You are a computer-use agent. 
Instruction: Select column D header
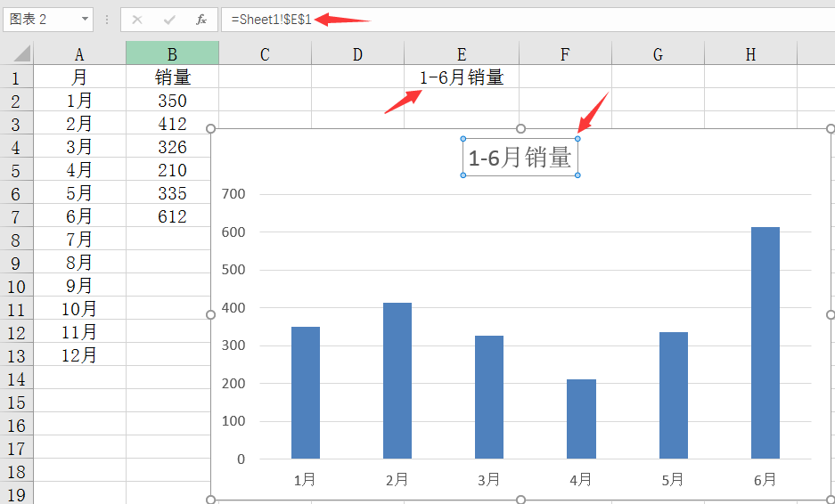tap(357, 53)
